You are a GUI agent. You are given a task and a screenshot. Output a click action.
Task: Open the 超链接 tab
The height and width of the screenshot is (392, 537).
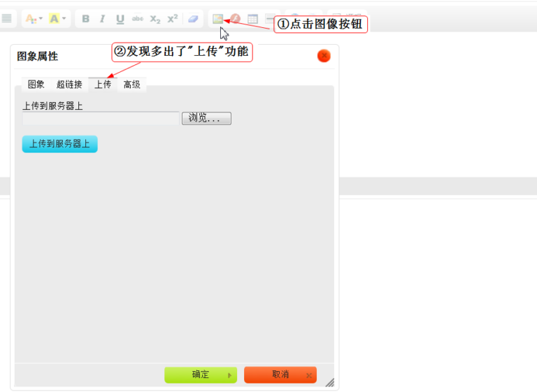[x=69, y=85]
